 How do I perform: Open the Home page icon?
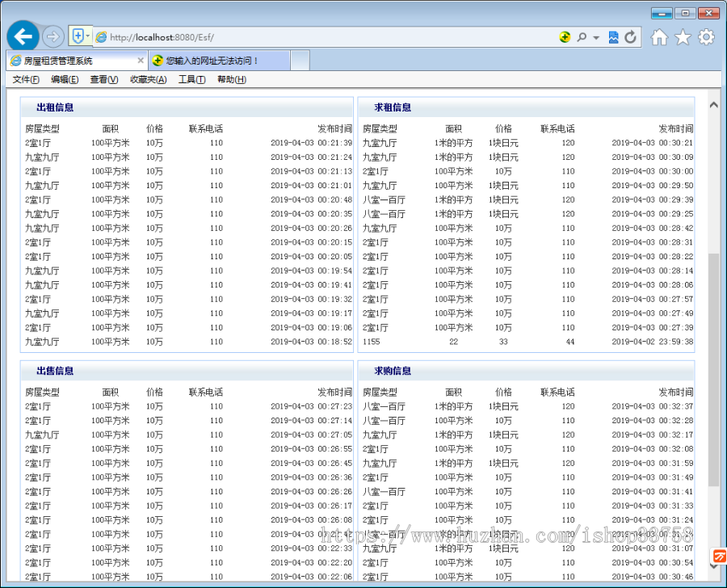658,36
